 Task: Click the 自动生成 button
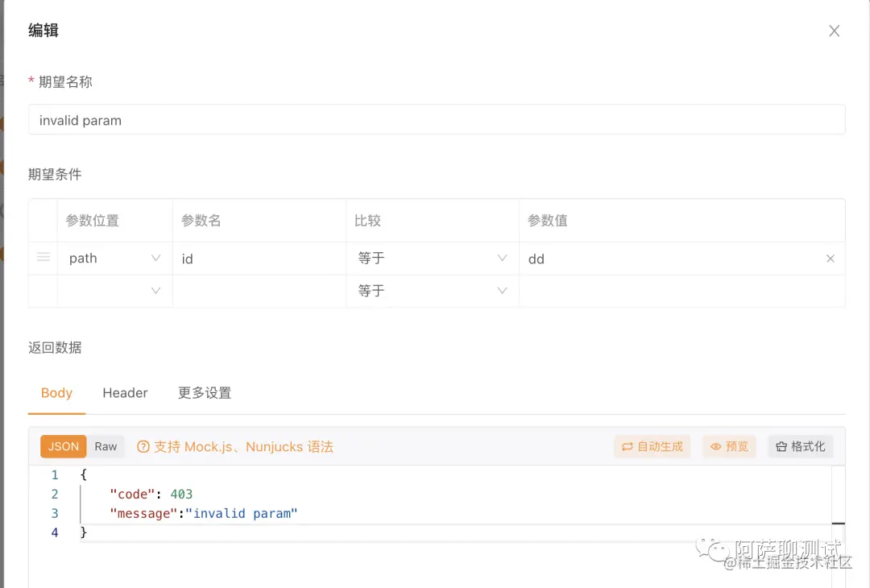(652, 446)
